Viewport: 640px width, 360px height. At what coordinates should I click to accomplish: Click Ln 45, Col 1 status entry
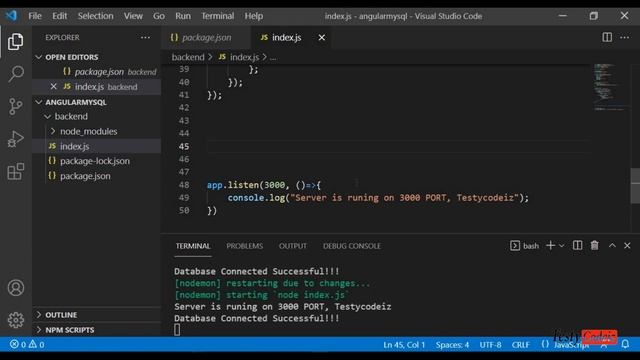(x=404, y=345)
